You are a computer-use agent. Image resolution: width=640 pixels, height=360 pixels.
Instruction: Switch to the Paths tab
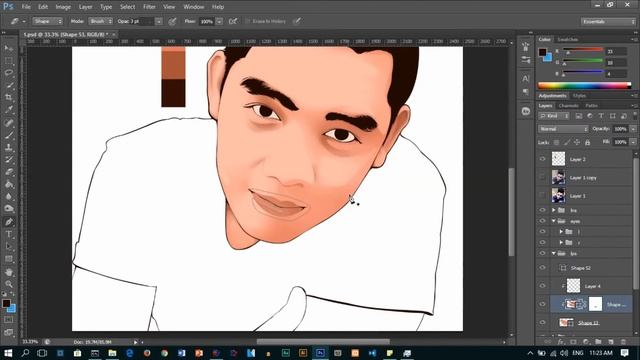591,106
